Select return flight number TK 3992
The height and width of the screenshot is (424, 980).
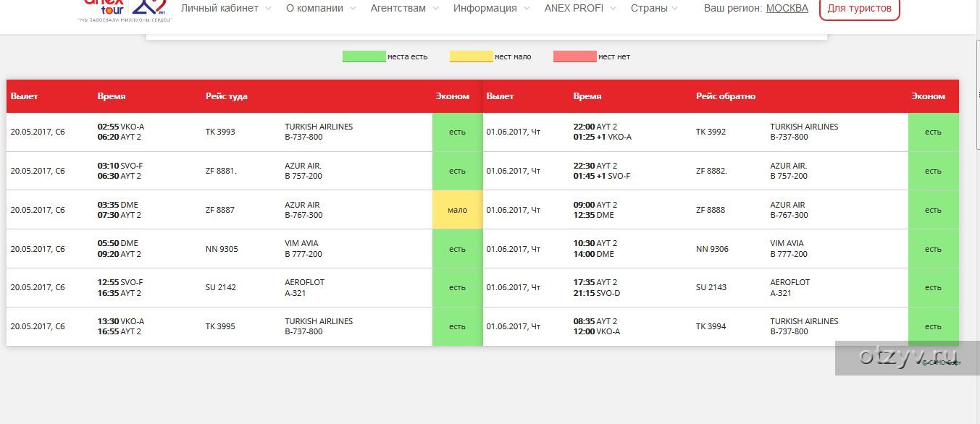click(711, 132)
